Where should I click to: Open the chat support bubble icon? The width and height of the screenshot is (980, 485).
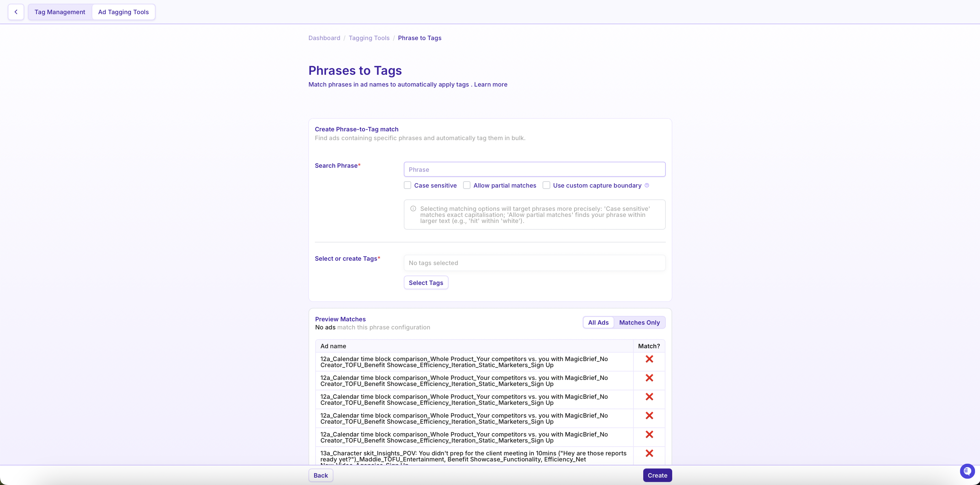point(967,471)
